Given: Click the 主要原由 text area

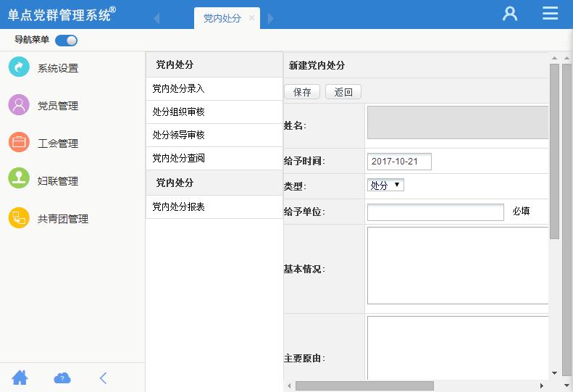Looking at the screenshot, I should click(x=458, y=348).
